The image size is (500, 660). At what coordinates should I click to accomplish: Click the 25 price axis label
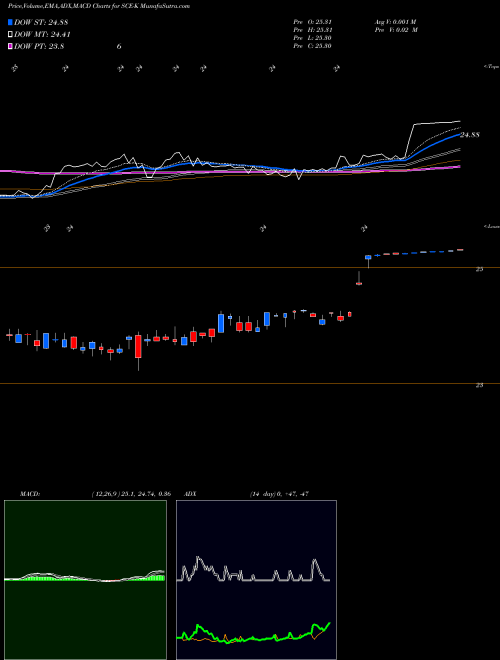(x=479, y=269)
